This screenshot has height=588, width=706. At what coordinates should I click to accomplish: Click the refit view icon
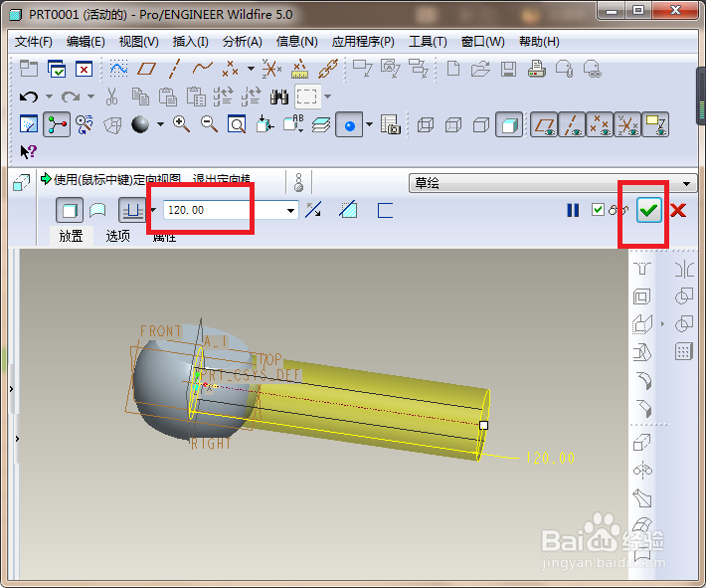pos(237,124)
